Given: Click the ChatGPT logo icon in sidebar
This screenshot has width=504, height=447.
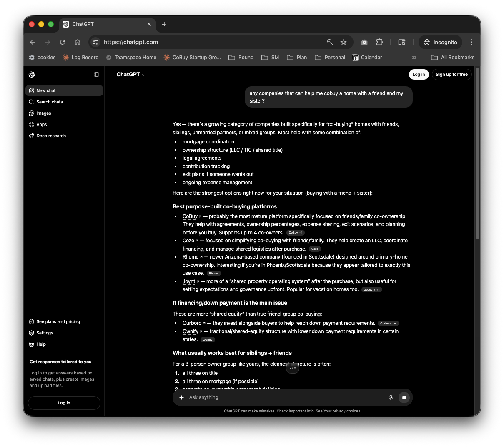Looking at the screenshot, I should (x=32, y=75).
